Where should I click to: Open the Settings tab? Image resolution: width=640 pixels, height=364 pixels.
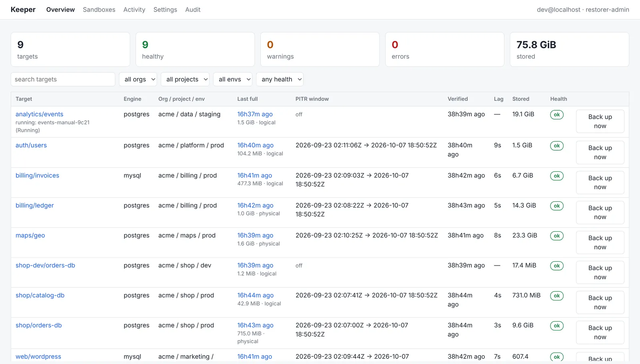[165, 10]
